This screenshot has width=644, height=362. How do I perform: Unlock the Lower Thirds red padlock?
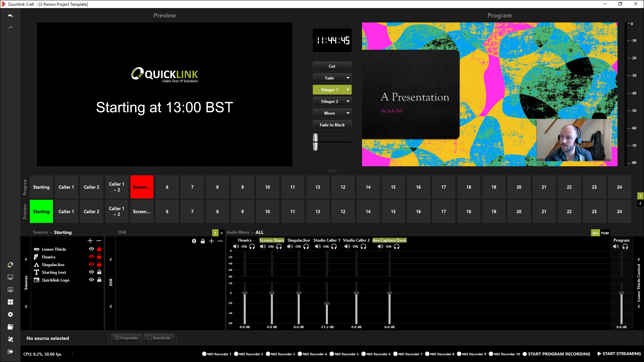tap(99, 249)
